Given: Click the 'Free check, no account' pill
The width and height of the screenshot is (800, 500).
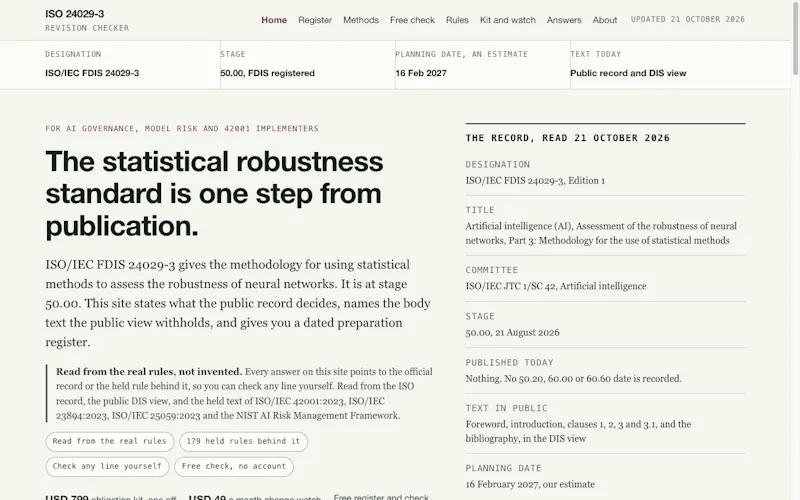Looking at the screenshot, I should (234, 466).
